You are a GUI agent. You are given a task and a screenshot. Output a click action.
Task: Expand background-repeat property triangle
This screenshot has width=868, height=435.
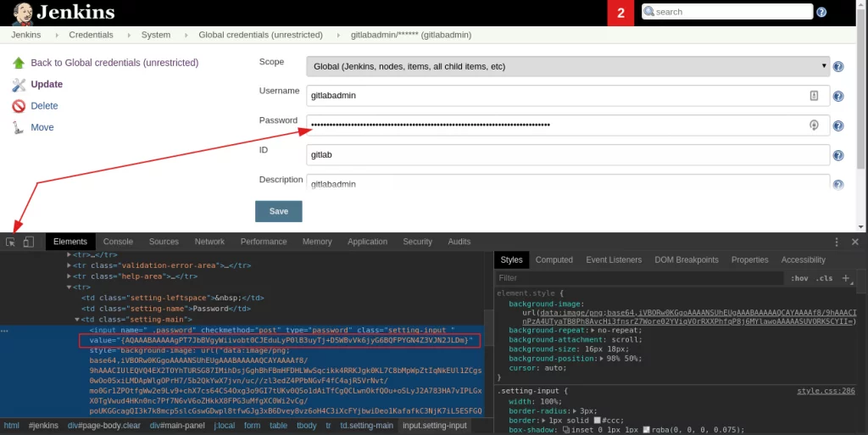click(593, 331)
